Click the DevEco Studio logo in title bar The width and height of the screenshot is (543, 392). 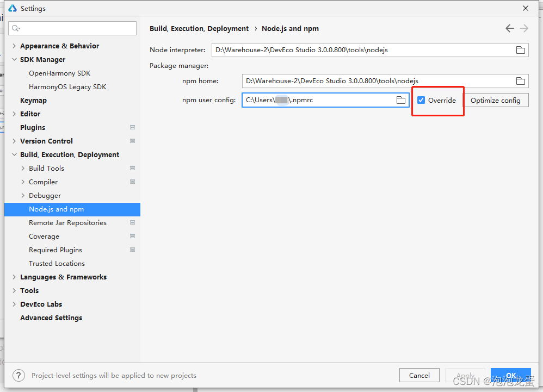tap(13, 8)
